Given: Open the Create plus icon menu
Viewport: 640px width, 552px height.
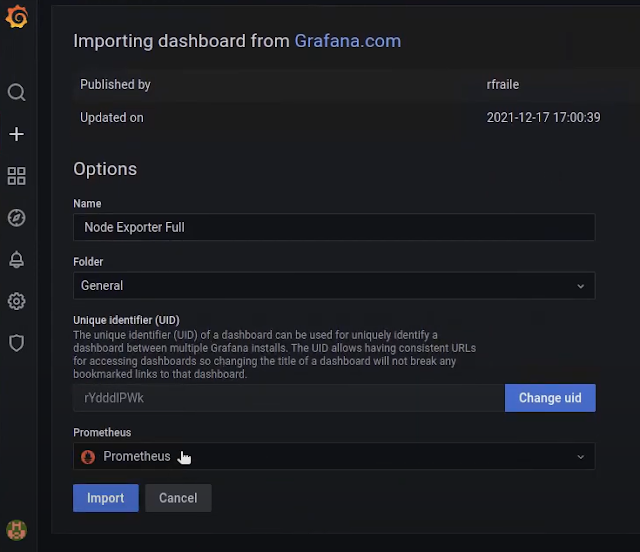Looking at the screenshot, I should [17, 134].
